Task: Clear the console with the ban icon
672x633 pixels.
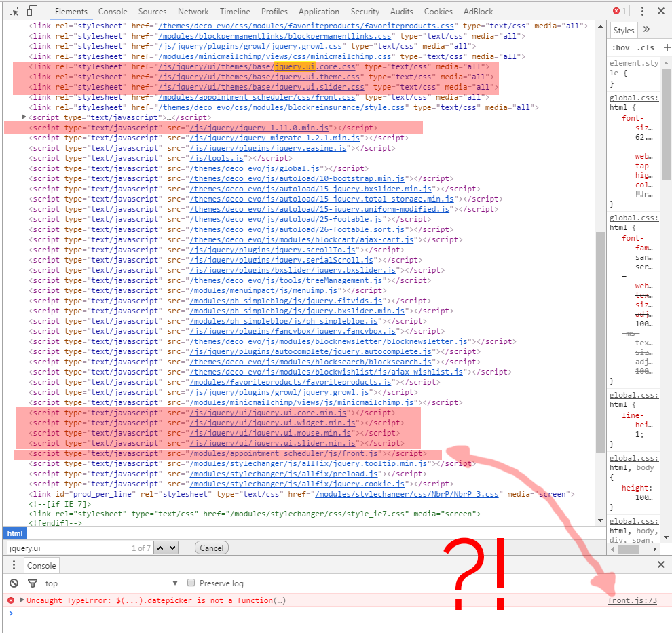Action: tap(14, 583)
